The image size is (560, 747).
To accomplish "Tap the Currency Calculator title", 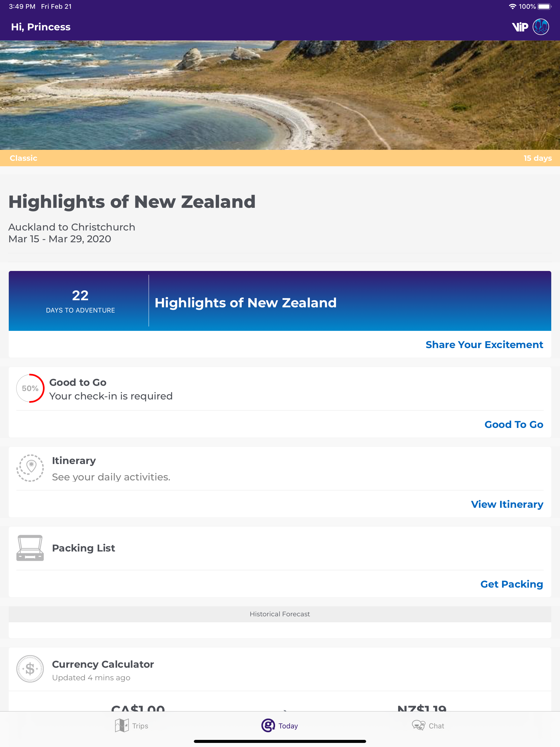I will click(103, 664).
